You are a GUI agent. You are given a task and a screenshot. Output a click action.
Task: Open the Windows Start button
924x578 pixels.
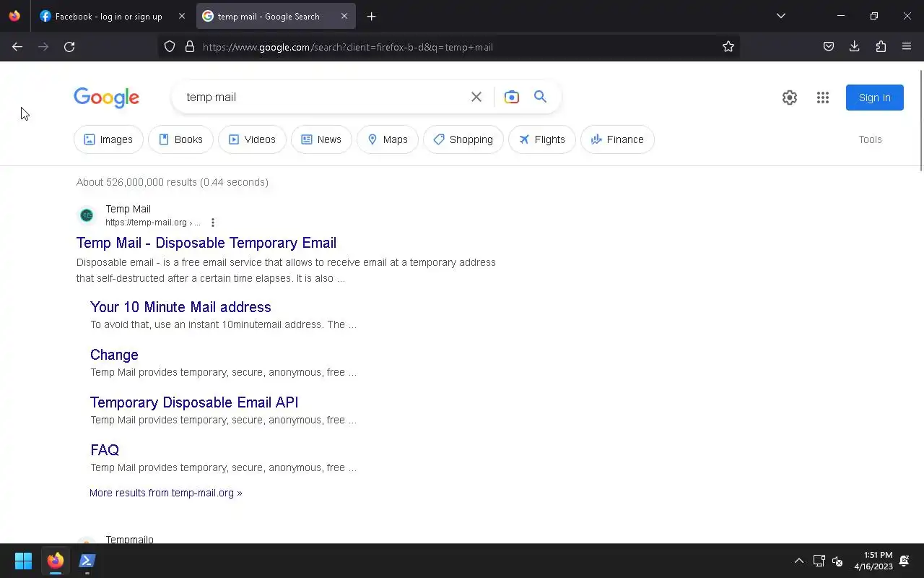pyautogui.click(x=23, y=561)
